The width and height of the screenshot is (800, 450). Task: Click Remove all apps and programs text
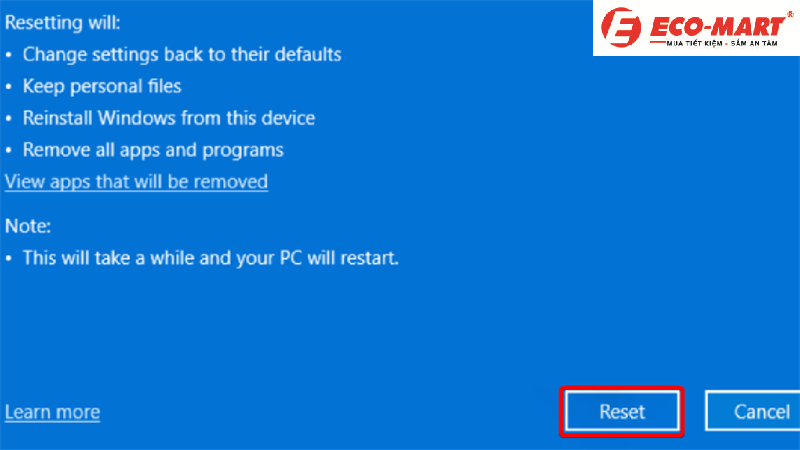coord(153,150)
